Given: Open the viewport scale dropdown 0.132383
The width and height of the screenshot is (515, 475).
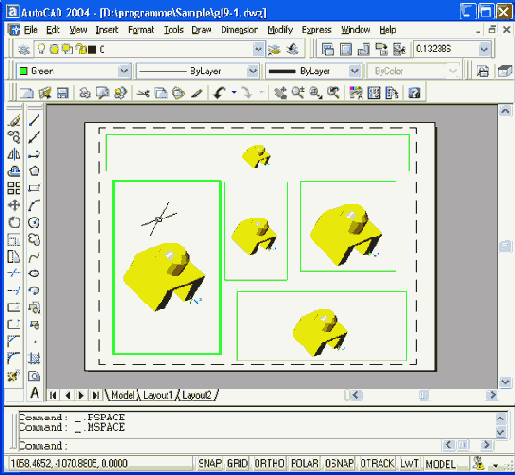Looking at the screenshot, I should tap(485, 49).
